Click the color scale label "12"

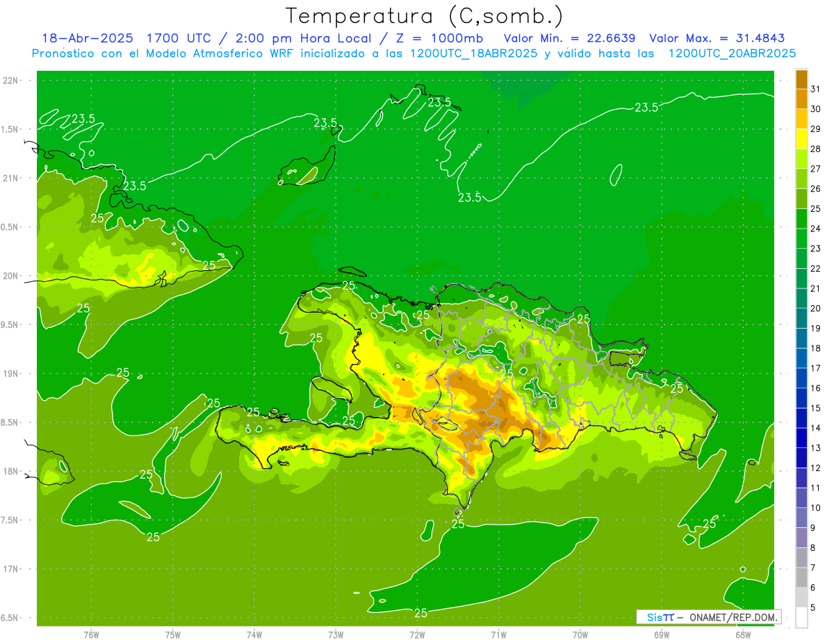(x=816, y=468)
